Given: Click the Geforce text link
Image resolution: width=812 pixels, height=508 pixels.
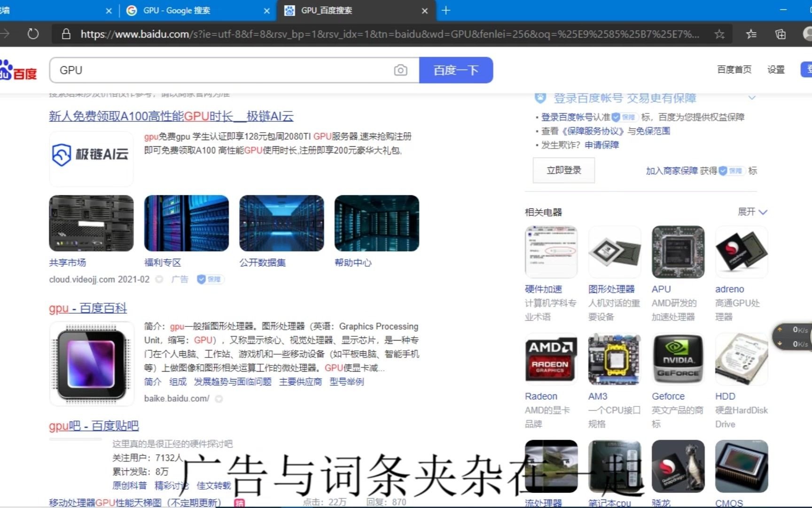Looking at the screenshot, I should pos(668,397).
